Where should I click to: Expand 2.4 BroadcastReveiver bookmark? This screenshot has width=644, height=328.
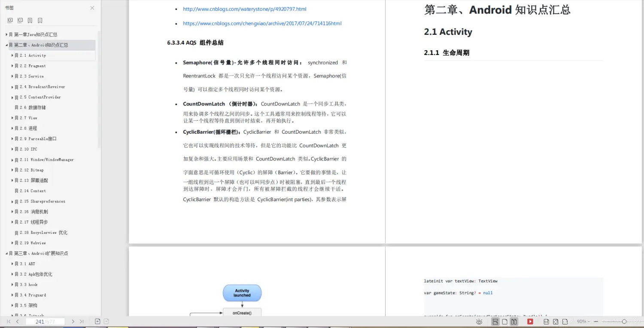tap(12, 86)
